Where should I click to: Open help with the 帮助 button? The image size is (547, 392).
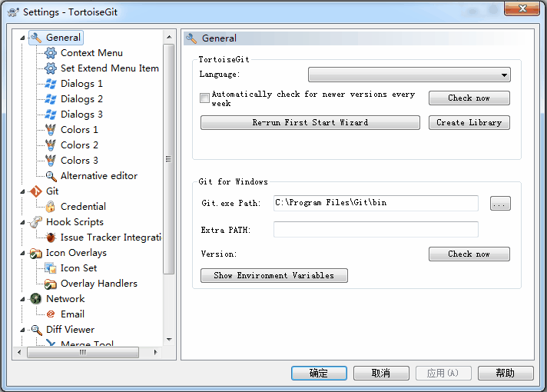coord(506,373)
